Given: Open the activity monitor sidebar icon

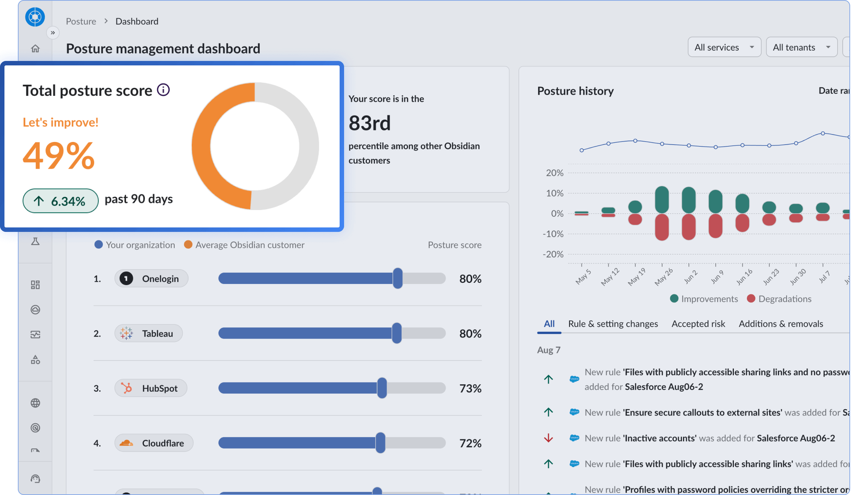Looking at the screenshot, I should tap(35, 334).
